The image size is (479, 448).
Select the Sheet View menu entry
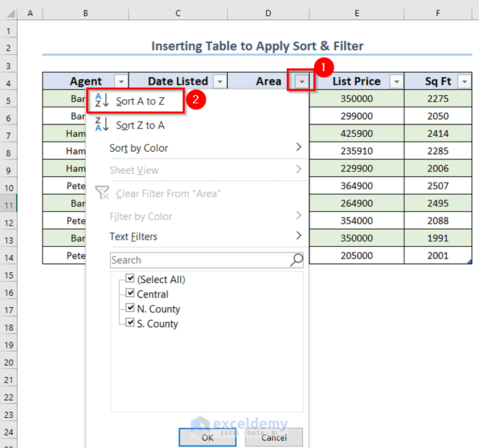pyautogui.click(x=197, y=170)
